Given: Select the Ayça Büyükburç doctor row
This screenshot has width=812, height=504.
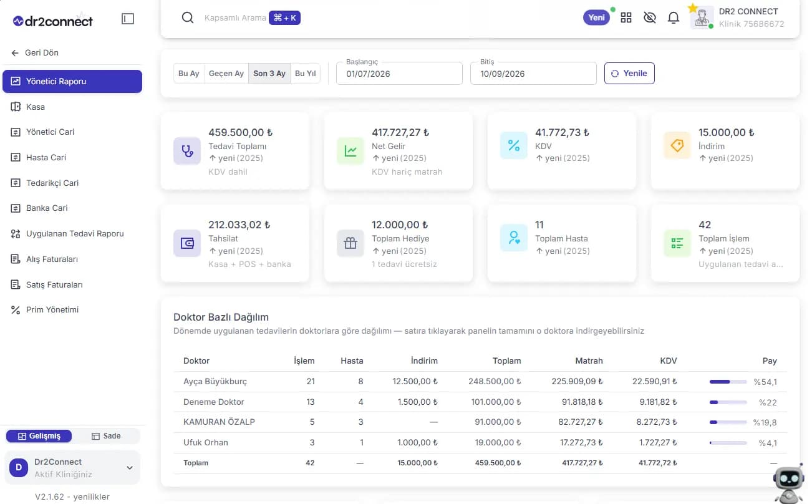Looking at the screenshot, I should [480, 381].
